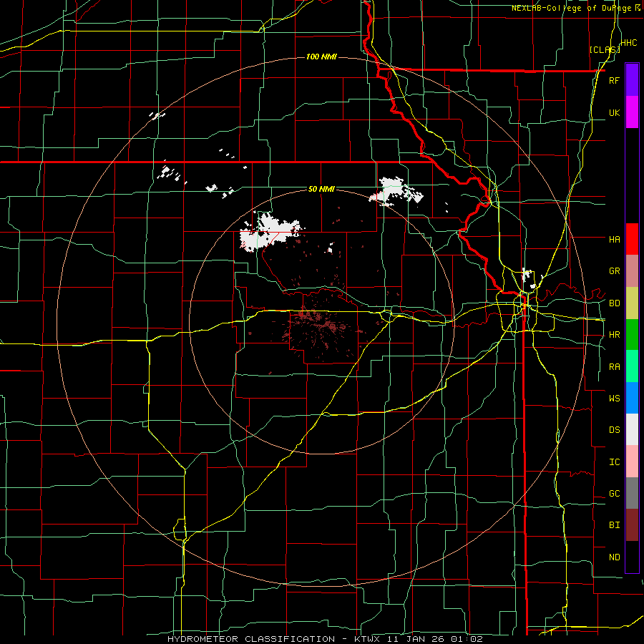Screen dimensions: 644x644
Task: Click the DS white color swatch
Action: [632, 429]
